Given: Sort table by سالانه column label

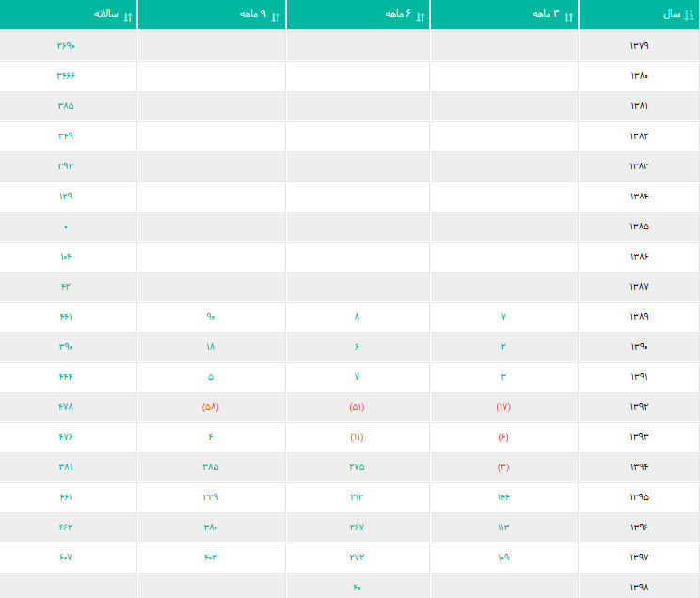Looking at the screenshot, I should pyautogui.click(x=106, y=14).
